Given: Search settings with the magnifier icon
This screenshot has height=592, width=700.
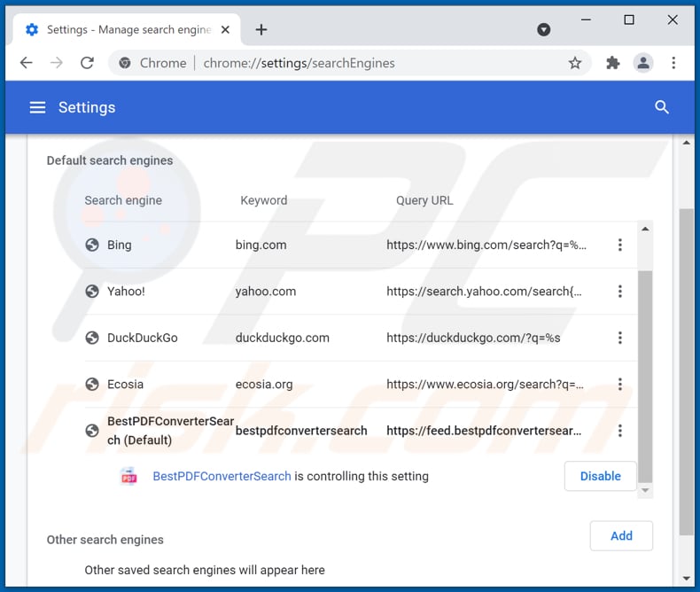Looking at the screenshot, I should coord(662,107).
